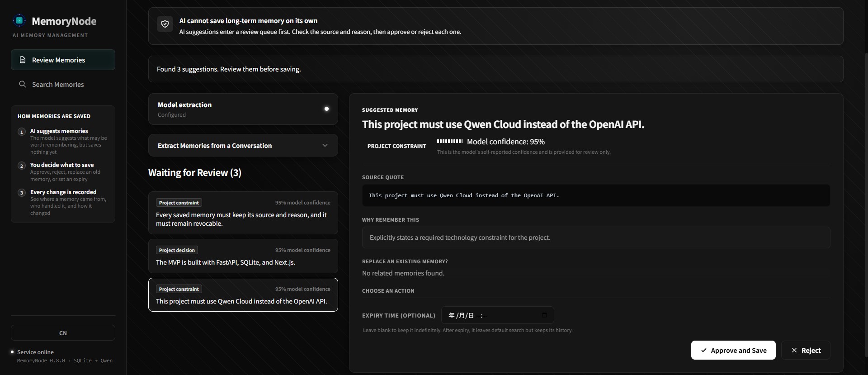This screenshot has width=868, height=375.
Task: Click the "Found 3 suggestions" message
Action: coord(229,69)
